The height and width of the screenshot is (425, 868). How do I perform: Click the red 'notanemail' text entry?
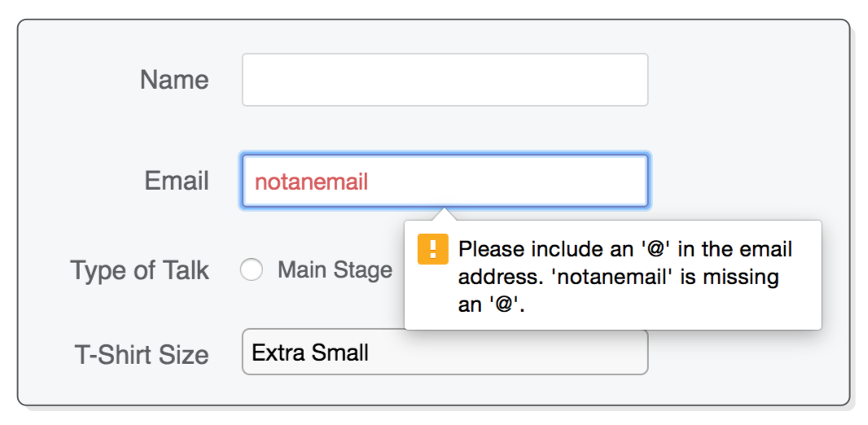312,182
